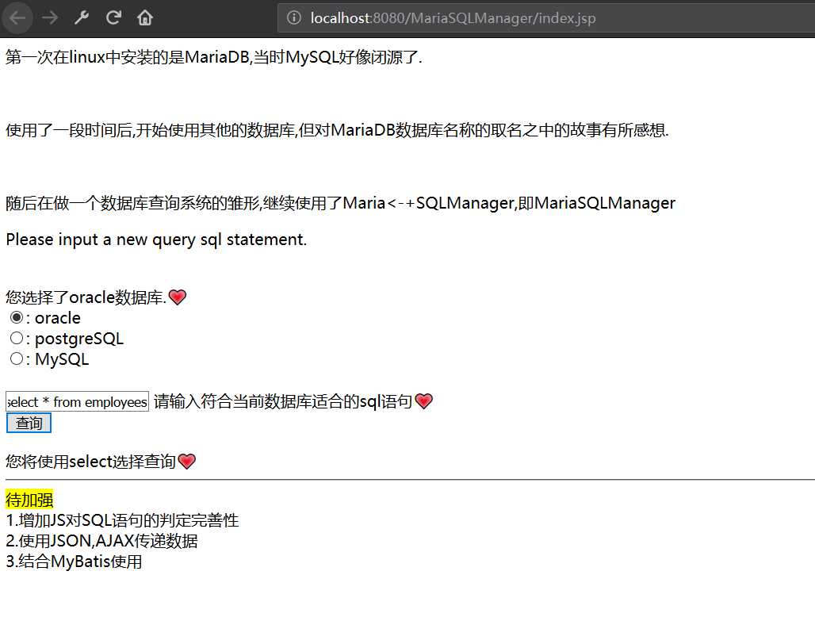Reload the page with the refresh icon
Screen dimensions: 815x644
click(x=113, y=18)
